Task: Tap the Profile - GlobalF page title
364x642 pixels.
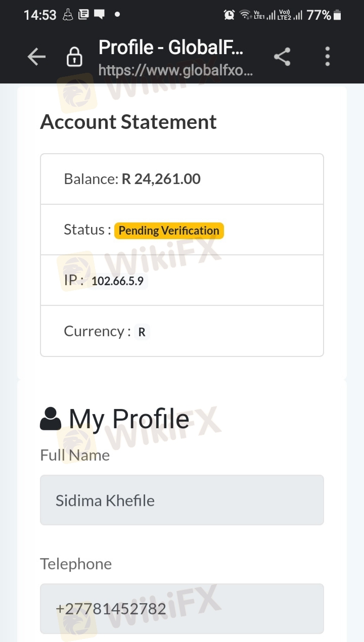Action: 171,48
